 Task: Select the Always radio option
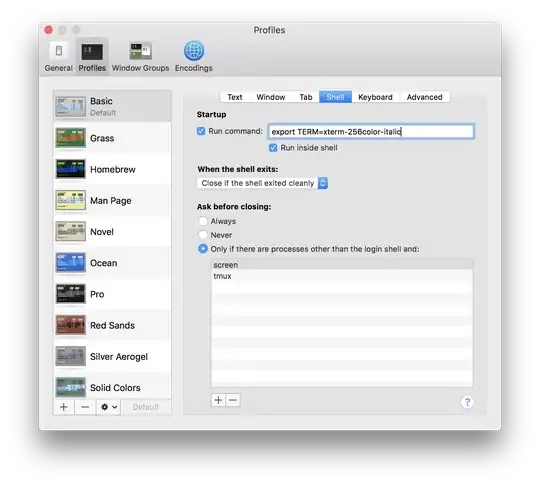(x=203, y=221)
